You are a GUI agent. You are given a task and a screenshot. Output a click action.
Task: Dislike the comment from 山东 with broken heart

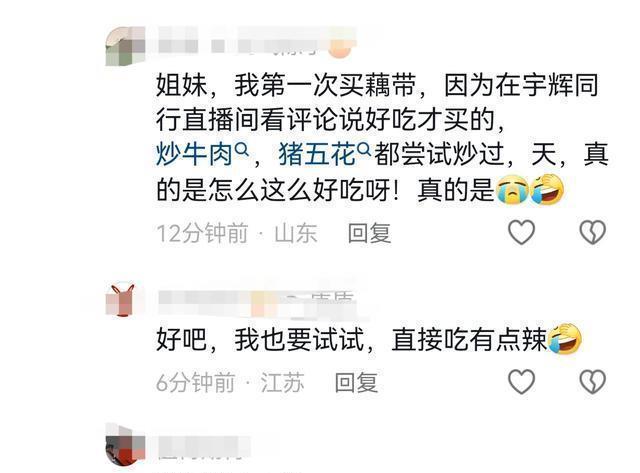coord(592,232)
